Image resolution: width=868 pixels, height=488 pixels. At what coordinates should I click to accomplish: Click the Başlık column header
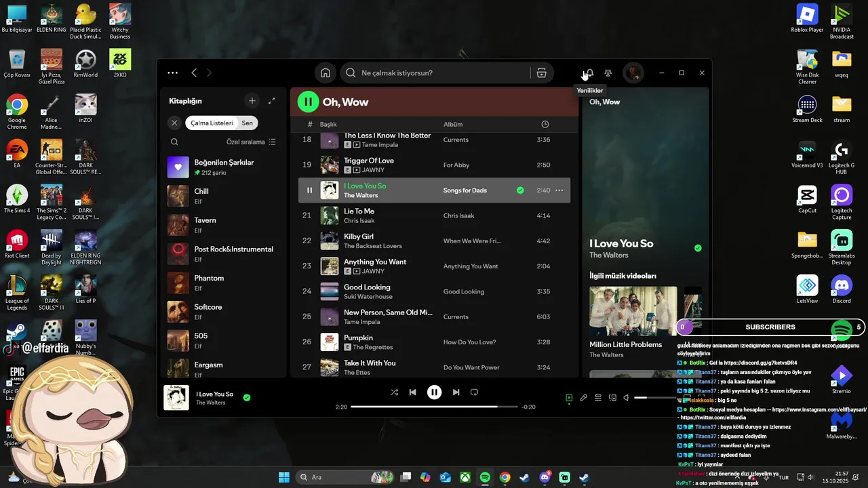(x=328, y=125)
